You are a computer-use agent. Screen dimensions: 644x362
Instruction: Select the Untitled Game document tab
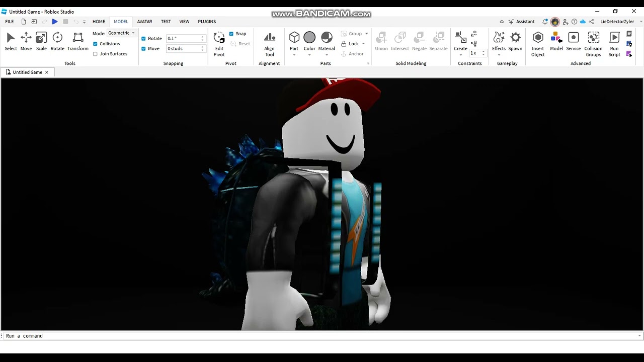point(27,72)
